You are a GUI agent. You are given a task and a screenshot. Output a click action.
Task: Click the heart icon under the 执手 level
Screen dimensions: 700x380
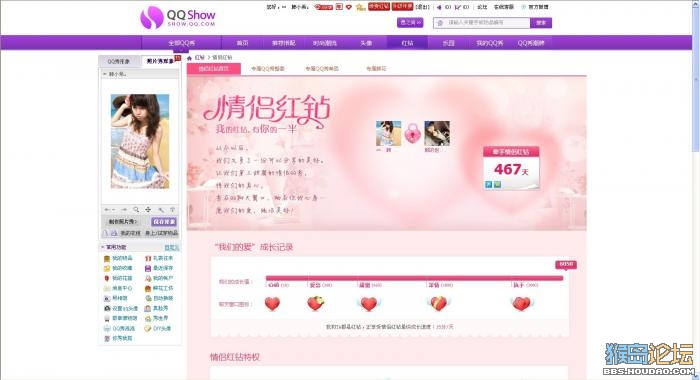[x=521, y=304]
